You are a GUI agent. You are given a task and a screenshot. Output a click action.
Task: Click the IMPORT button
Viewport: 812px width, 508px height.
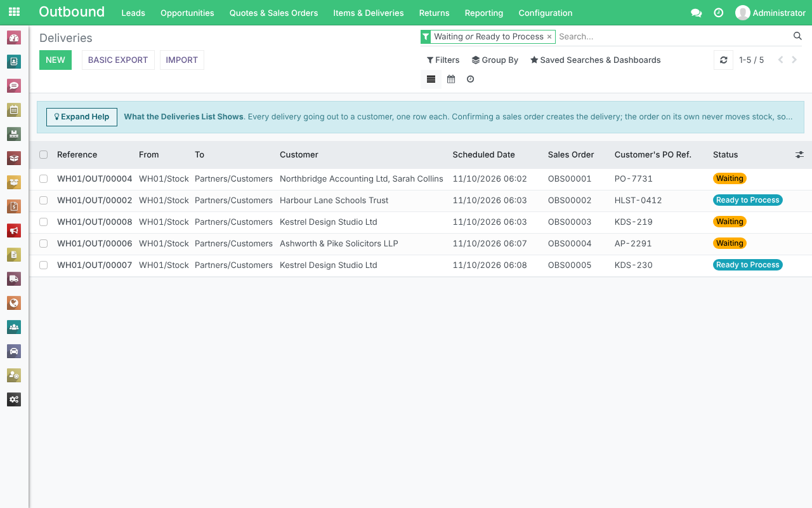coord(182,60)
